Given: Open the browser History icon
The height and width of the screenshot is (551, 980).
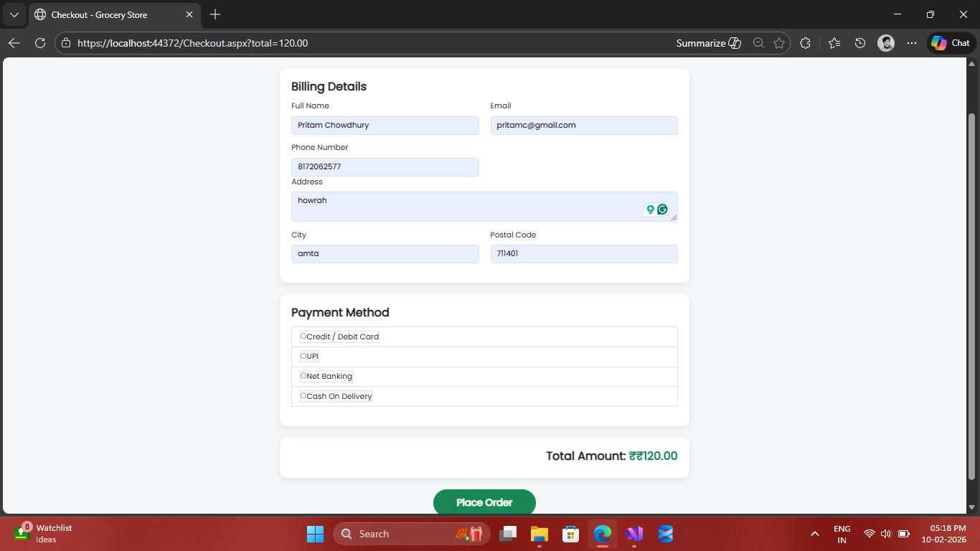Looking at the screenshot, I should click(x=860, y=43).
